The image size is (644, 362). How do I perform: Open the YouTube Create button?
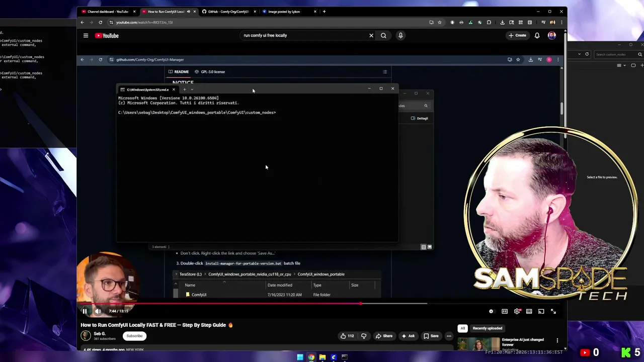click(517, 36)
